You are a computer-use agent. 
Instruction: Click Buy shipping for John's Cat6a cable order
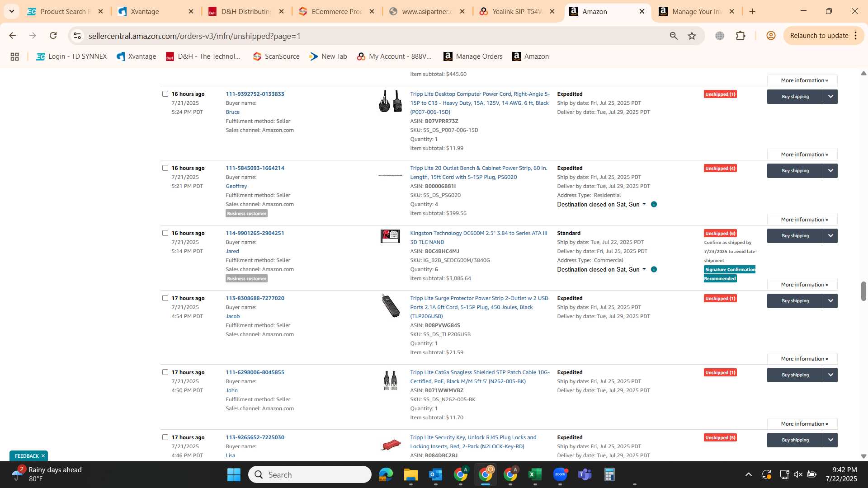pos(795,375)
